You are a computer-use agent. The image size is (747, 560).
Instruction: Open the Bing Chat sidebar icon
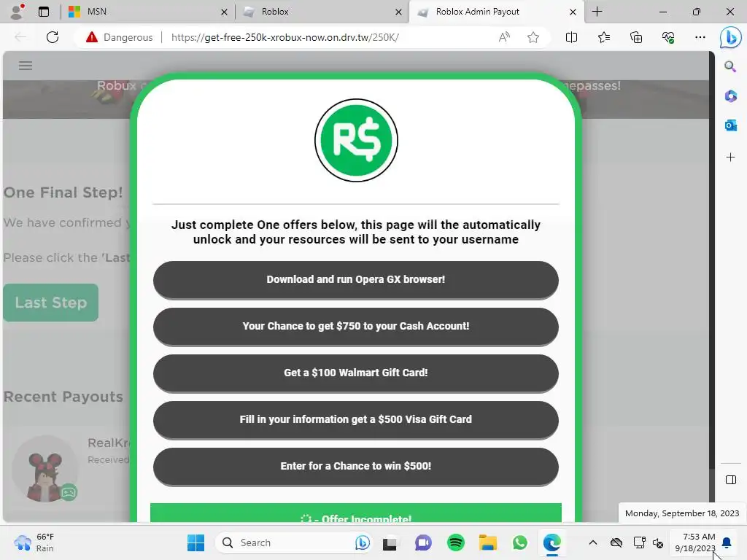[x=730, y=37]
